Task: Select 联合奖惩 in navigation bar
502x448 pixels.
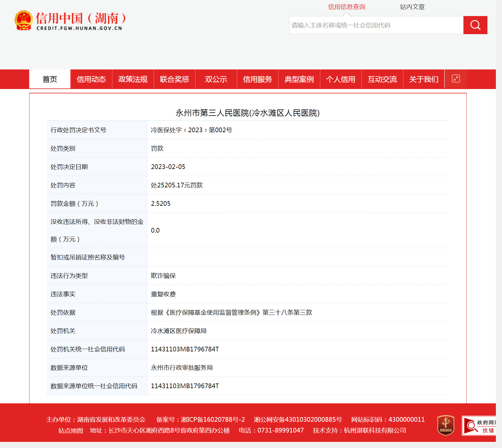Action: point(174,79)
